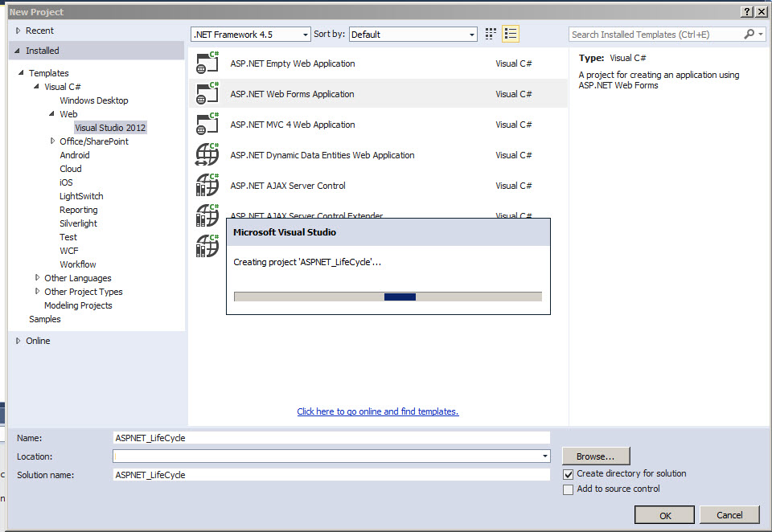This screenshot has height=532, width=772.
Task: Select the Workflow category
Action: coord(78,264)
